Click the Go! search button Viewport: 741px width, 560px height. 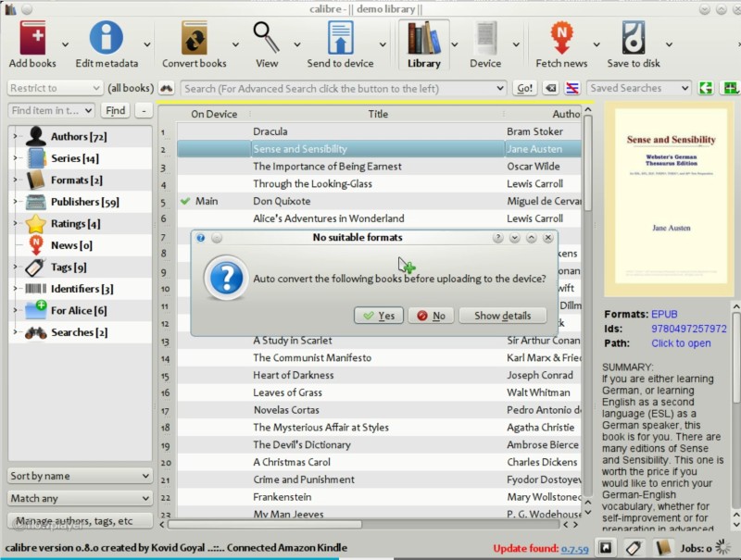[x=524, y=88]
